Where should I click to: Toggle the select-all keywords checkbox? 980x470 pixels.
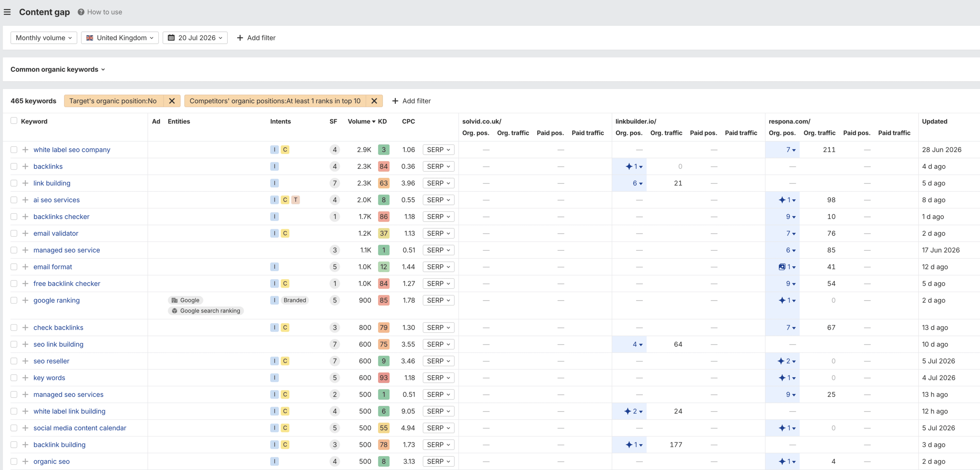pos(14,120)
